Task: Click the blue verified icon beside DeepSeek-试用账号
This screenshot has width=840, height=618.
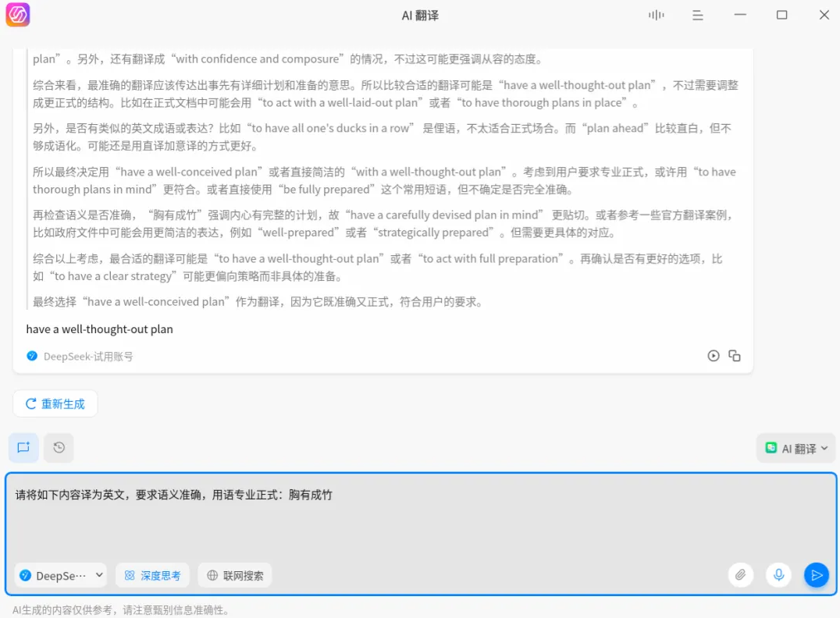Action: [x=32, y=356]
